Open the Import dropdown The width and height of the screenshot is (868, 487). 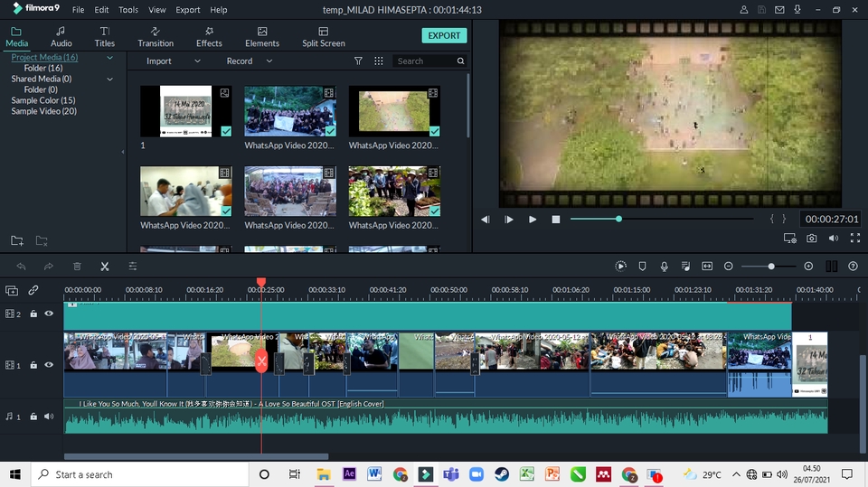coord(173,61)
